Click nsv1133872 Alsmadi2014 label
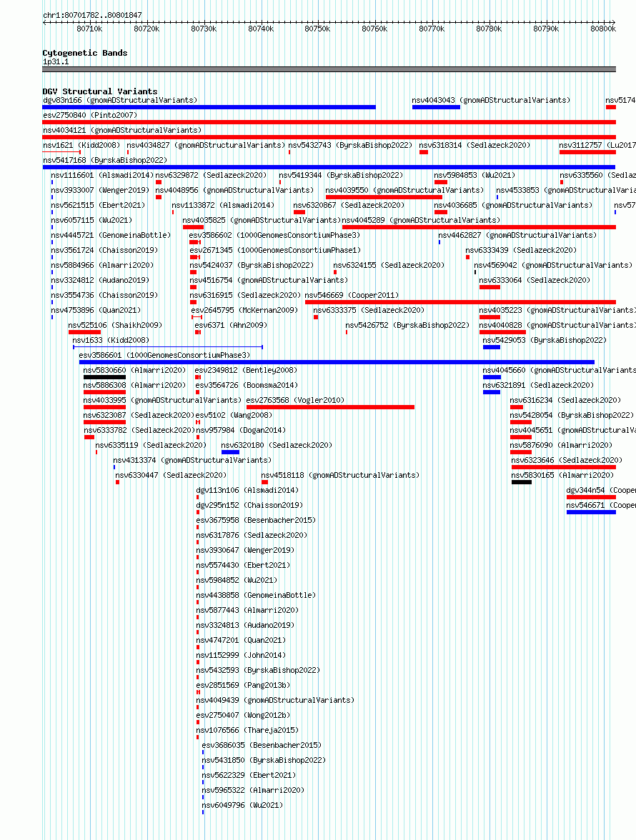This screenshot has height=840, width=636. [x=223, y=205]
